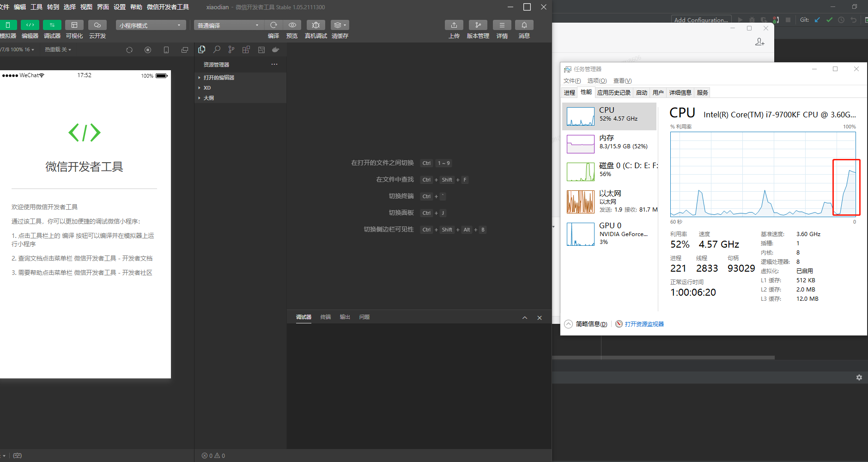Open version management (版本管理) branch icon
The height and width of the screenshot is (462, 868).
tap(478, 25)
